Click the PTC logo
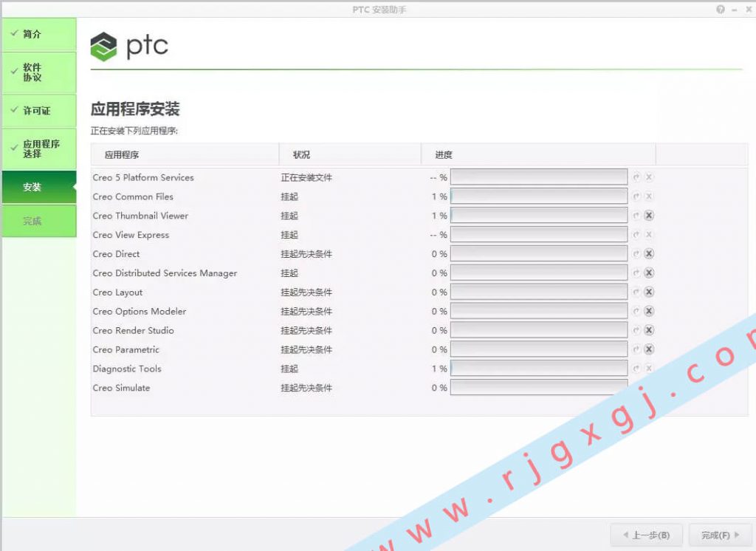The width and height of the screenshot is (756, 551). pyautogui.click(x=129, y=47)
